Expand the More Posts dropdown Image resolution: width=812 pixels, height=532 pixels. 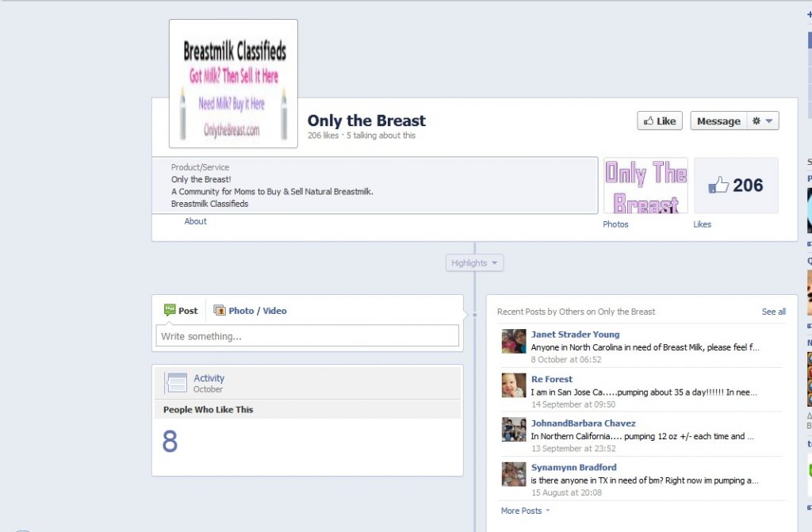tap(525, 511)
